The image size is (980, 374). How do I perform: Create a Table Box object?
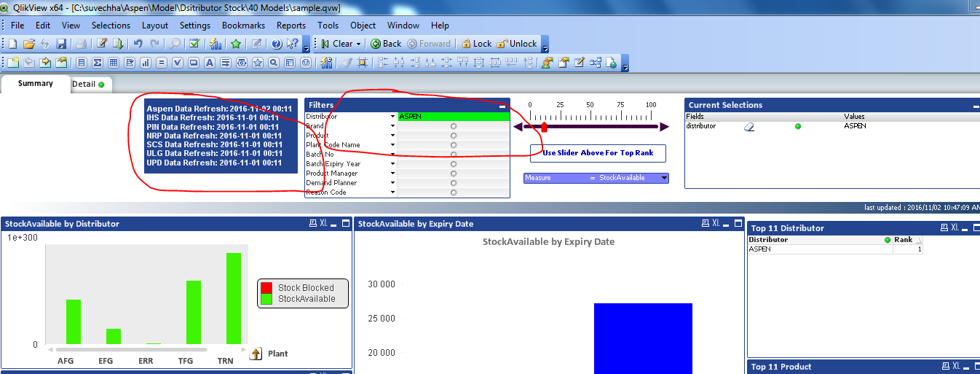[114, 63]
